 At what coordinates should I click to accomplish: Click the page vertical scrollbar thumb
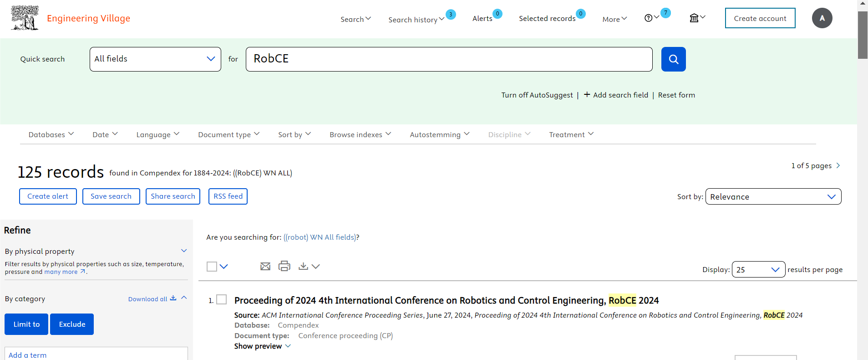(863, 35)
